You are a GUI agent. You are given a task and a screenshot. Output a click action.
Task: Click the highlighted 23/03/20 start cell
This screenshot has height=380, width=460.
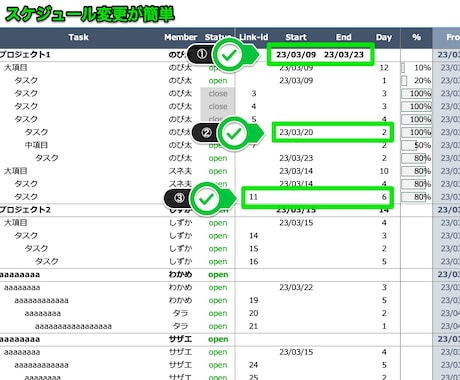pos(296,132)
